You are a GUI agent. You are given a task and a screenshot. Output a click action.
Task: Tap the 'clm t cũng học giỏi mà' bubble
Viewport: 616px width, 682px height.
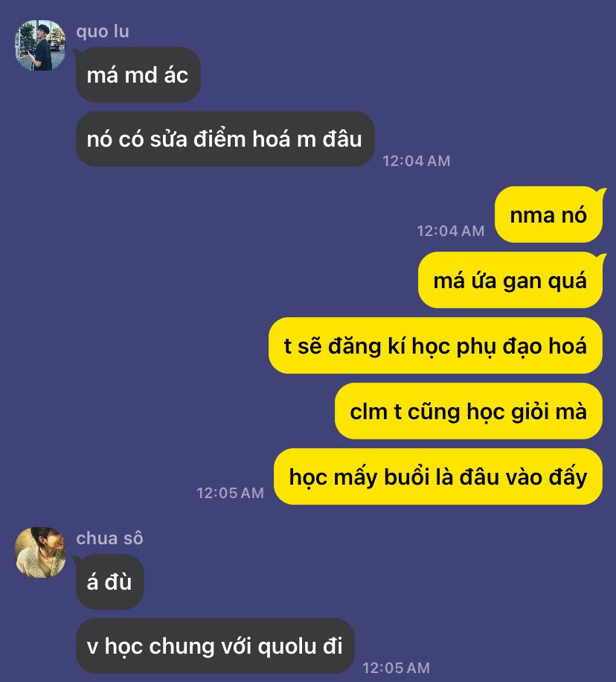(469, 411)
